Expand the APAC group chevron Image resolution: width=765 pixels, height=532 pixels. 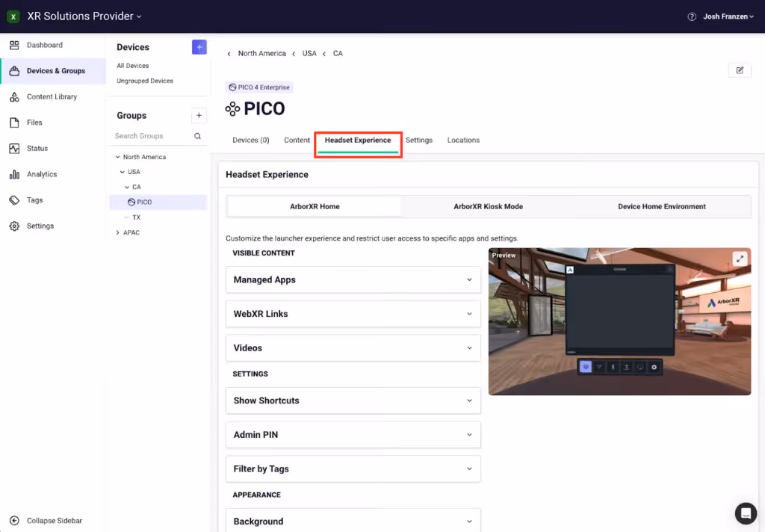click(117, 233)
